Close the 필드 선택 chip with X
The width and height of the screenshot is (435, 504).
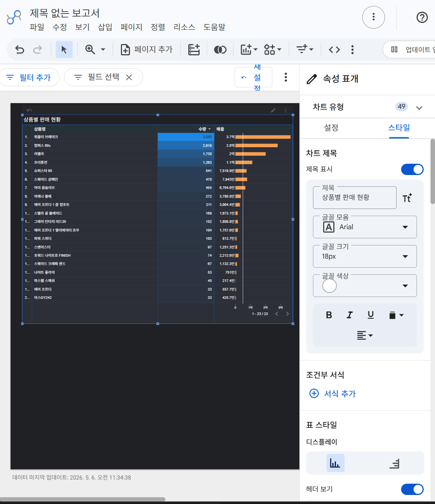(x=129, y=77)
